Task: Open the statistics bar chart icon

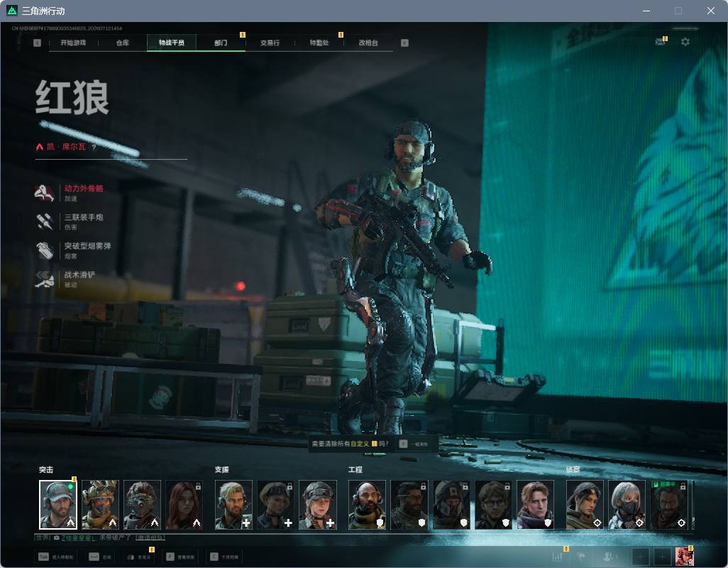Action: click(x=558, y=557)
